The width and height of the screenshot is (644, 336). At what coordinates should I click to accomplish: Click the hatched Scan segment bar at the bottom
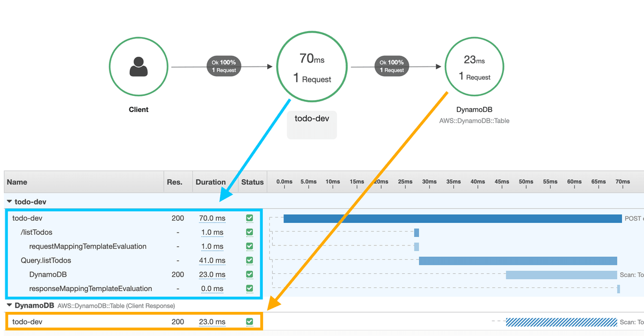coord(561,322)
